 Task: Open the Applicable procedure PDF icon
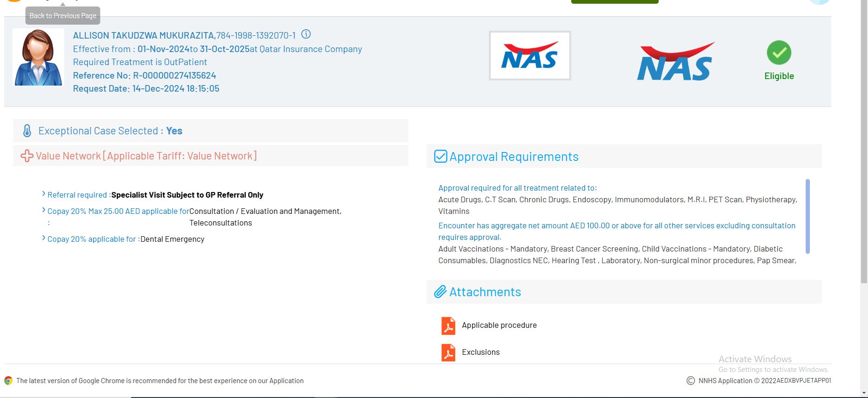pos(448,325)
